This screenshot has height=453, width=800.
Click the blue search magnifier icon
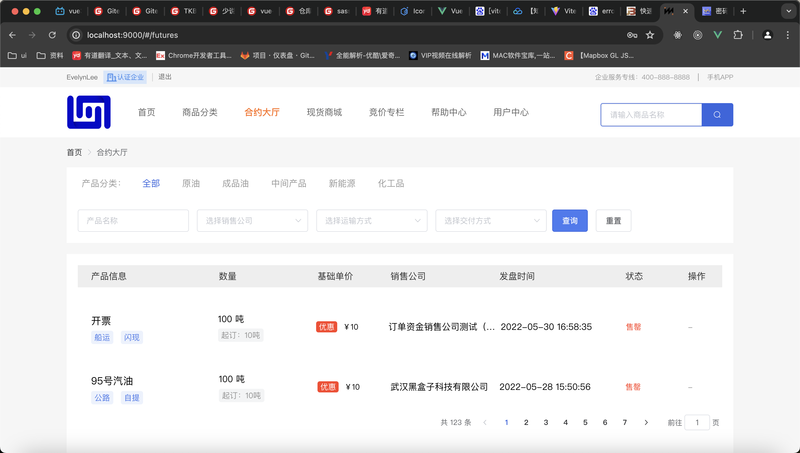tap(717, 115)
